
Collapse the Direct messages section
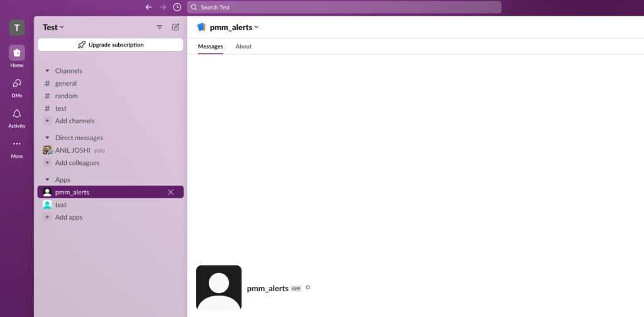[47, 138]
